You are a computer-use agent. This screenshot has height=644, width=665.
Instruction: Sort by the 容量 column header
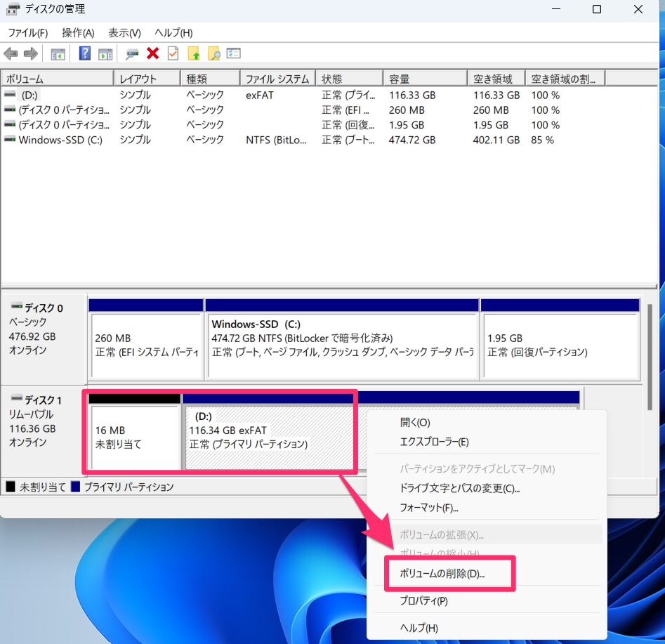point(423,79)
